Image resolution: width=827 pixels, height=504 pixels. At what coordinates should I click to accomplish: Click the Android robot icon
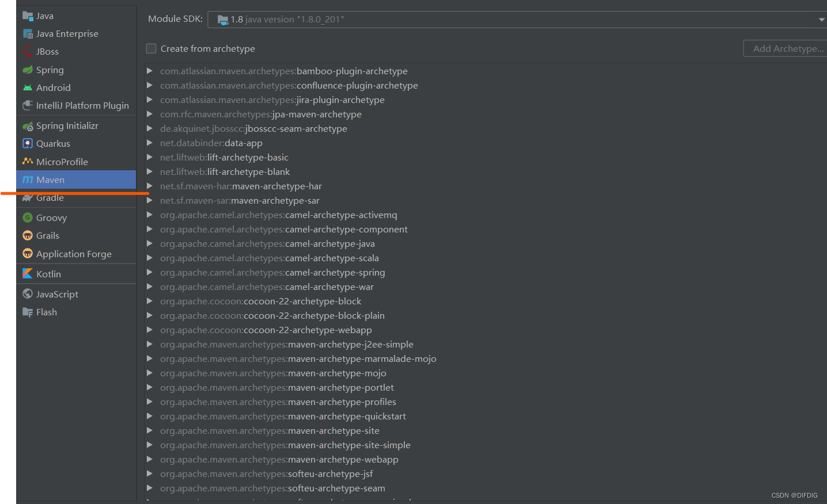click(x=28, y=87)
